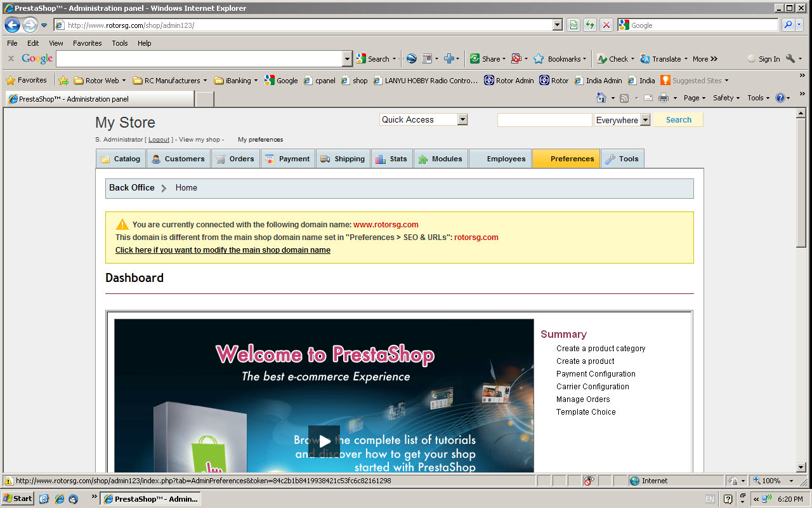This screenshot has height=508, width=812.
Task: Expand the RC Manufacturers favorites folder
Action: coord(170,81)
